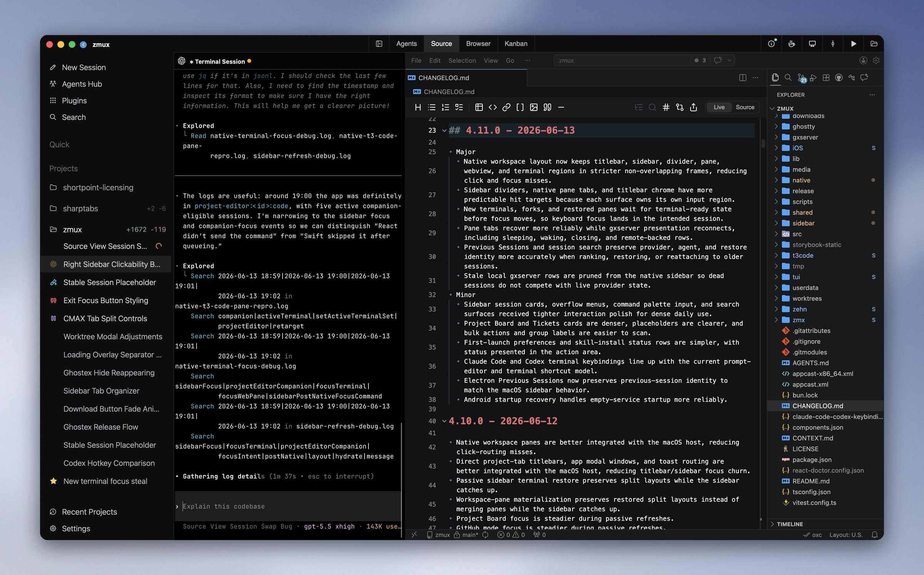Viewport: 924px width, 575px height.
Task: Switch markdown preview to Source mode
Action: 745,107
